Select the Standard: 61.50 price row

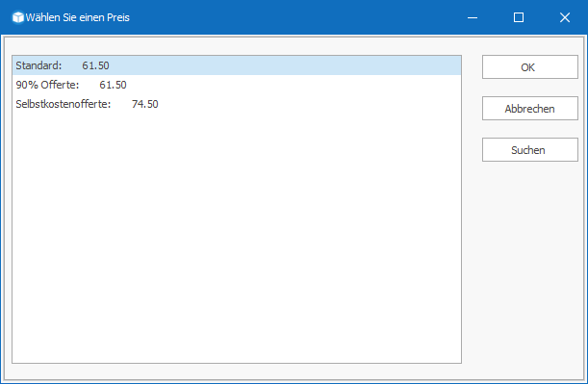[237, 65]
